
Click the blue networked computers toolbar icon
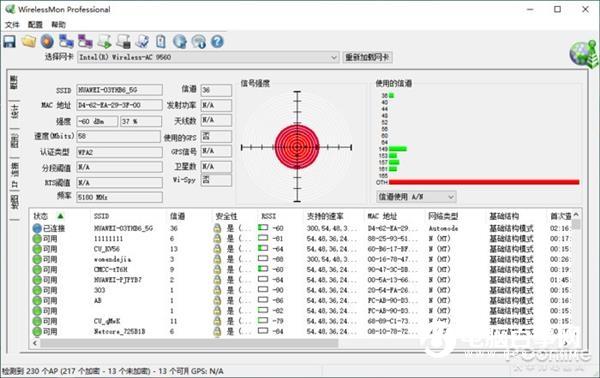(x=66, y=41)
